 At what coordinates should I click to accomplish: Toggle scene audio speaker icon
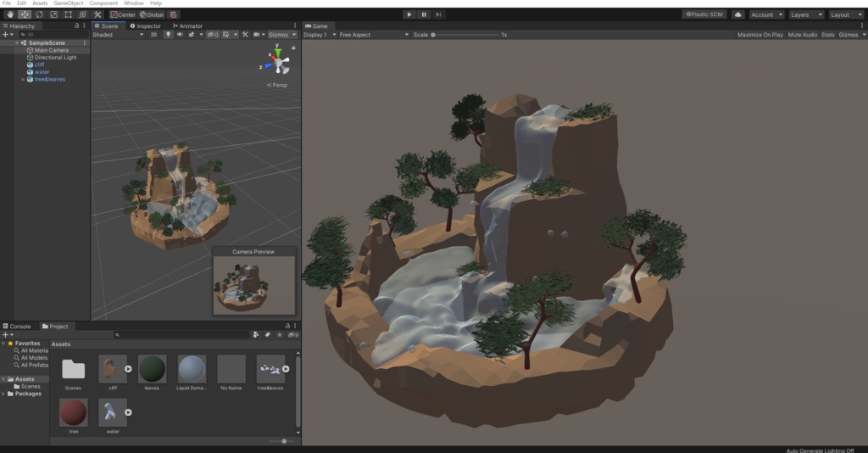pos(180,34)
